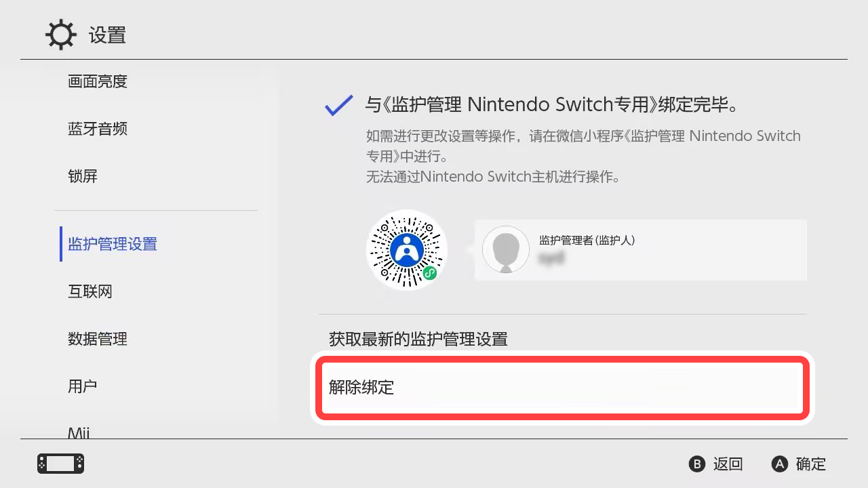The width and height of the screenshot is (868, 488).
Task: Open the 锁屏 menu entry
Action: 83,176
